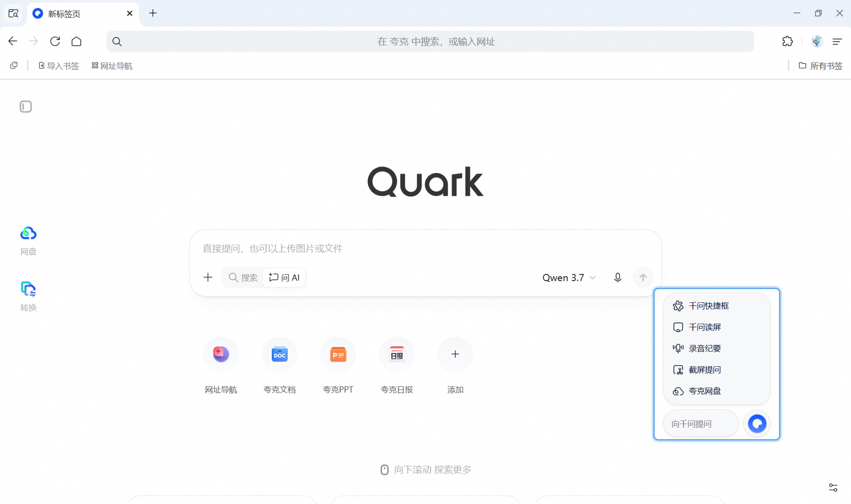
Task: Submit query with the up-arrow send button
Action: (643, 278)
